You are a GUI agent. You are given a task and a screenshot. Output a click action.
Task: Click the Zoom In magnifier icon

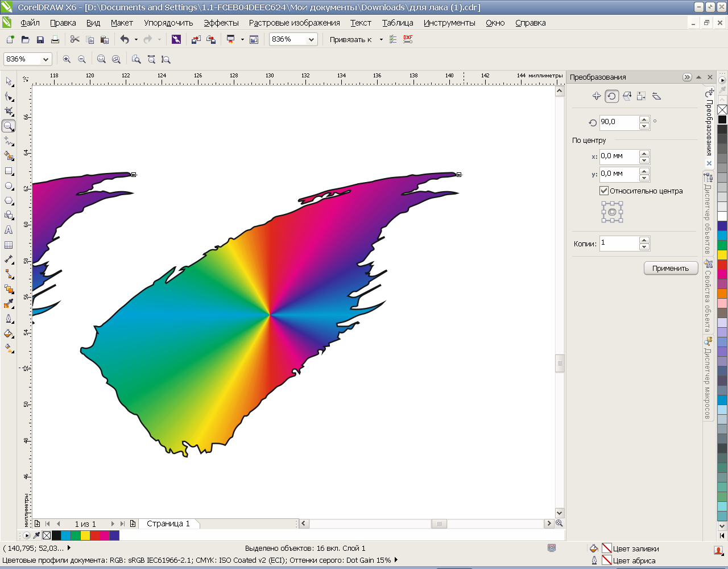coord(67,59)
